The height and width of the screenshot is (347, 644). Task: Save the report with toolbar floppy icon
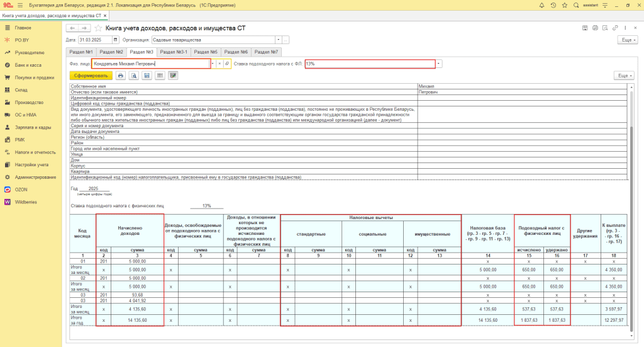tap(147, 76)
